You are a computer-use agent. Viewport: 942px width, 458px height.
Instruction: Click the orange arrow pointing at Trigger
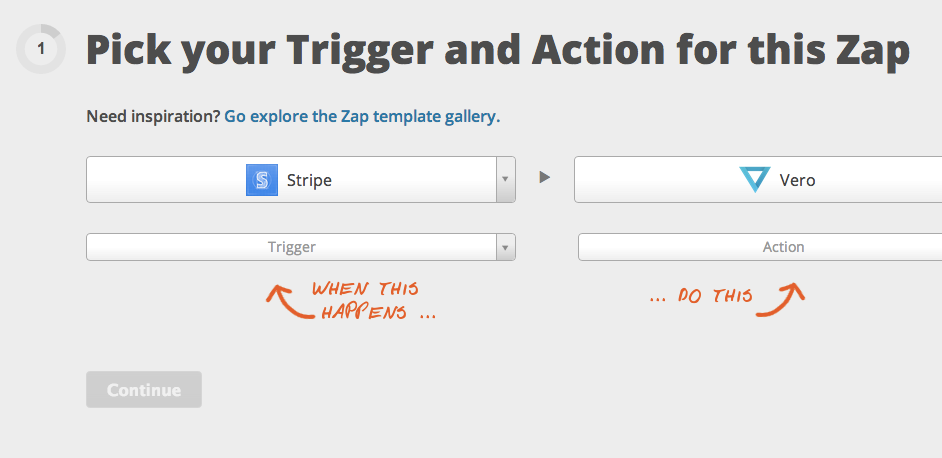[285, 301]
